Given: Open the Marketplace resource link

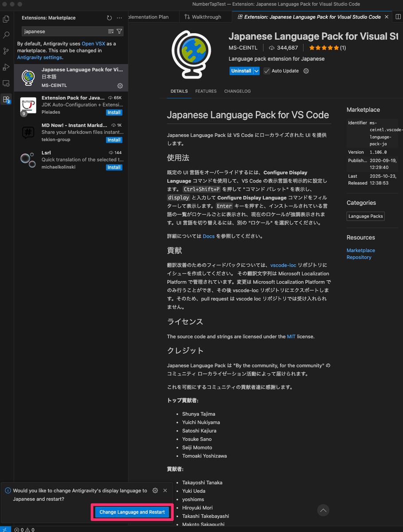Looking at the screenshot, I should pyautogui.click(x=361, y=250).
